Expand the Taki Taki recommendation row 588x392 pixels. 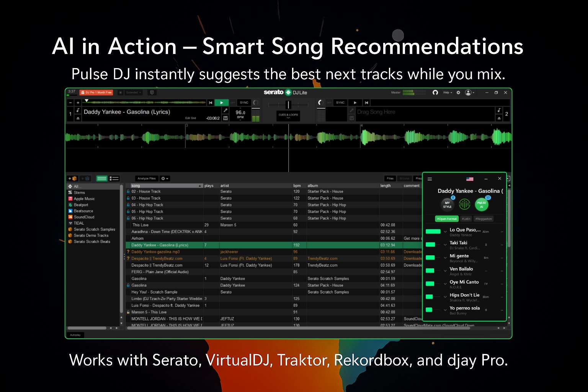pos(445,244)
